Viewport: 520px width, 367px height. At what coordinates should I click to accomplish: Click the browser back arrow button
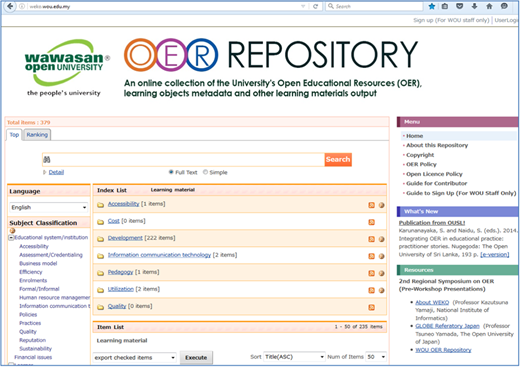(10, 6)
